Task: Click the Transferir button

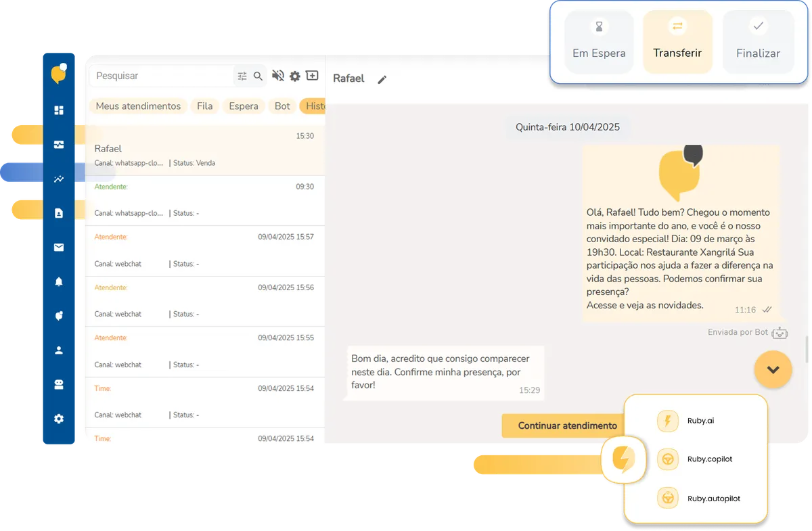Action: pos(677,42)
